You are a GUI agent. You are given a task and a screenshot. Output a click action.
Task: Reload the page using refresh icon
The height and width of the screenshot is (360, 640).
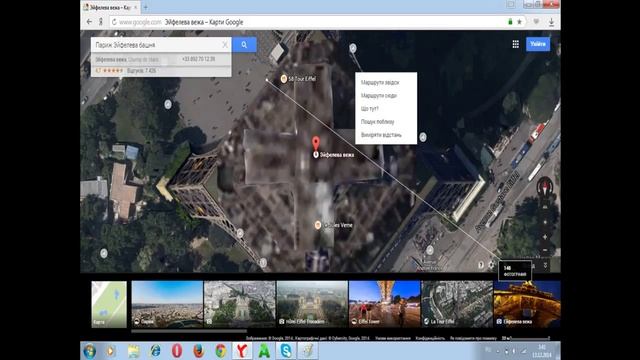[114, 22]
